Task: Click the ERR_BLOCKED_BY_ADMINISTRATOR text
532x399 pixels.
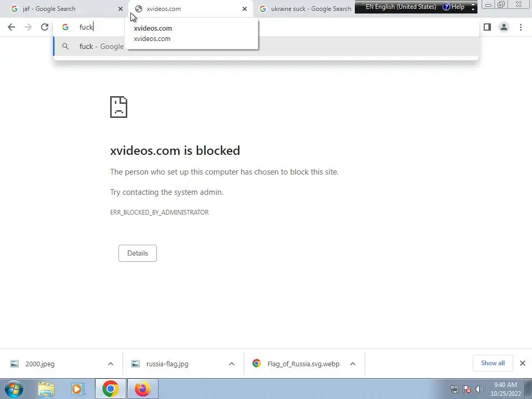Action: click(x=159, y=212)
